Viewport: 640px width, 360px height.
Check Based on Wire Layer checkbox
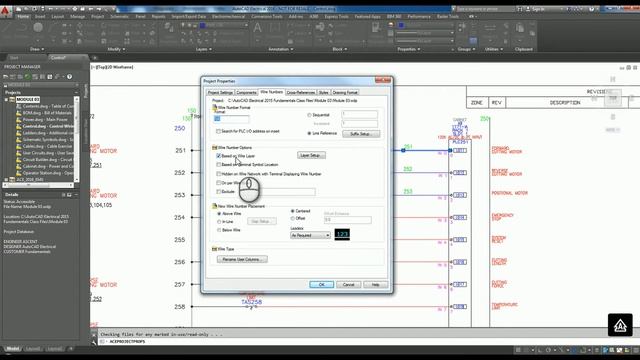[219, 156]
